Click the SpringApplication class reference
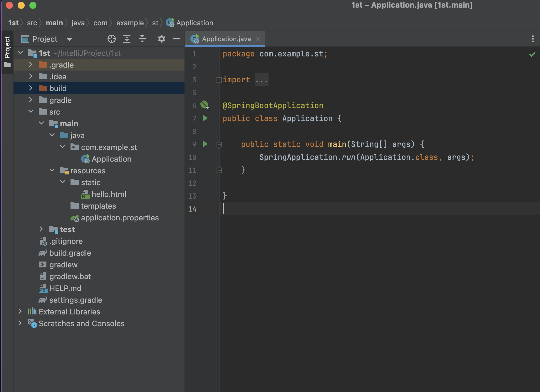The height and width of the screenshot is (392, 540). (x=298, y=157)
